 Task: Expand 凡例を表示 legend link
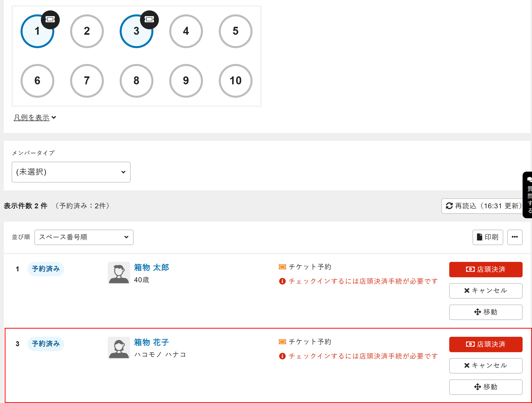[x=35, y=118]
